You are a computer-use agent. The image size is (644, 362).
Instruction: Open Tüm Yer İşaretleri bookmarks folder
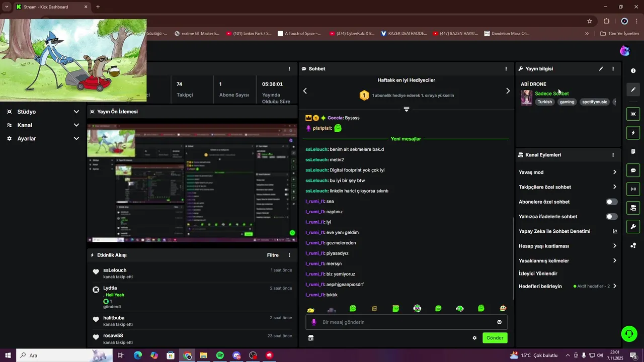point(619,34)
